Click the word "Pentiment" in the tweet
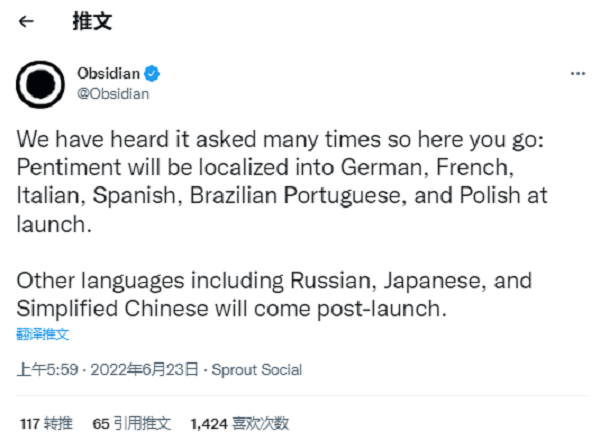The width and height of the screenshot is (600, 441). 69,168
